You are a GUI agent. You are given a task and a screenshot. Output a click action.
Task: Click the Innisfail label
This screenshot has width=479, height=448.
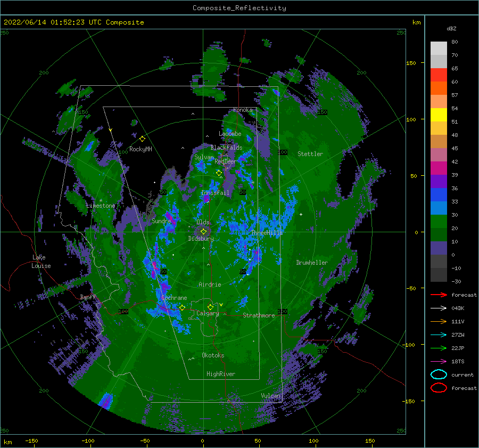[215, 193]
